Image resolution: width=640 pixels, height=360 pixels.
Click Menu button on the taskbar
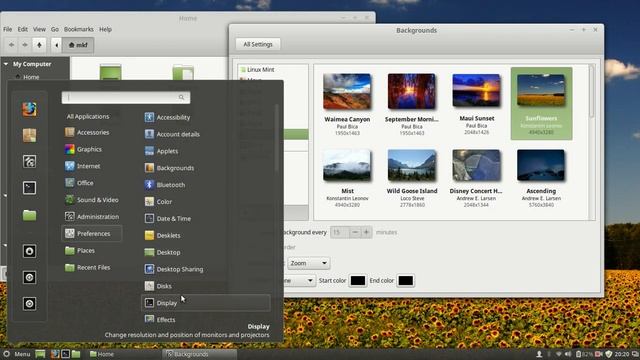(17, 354)
